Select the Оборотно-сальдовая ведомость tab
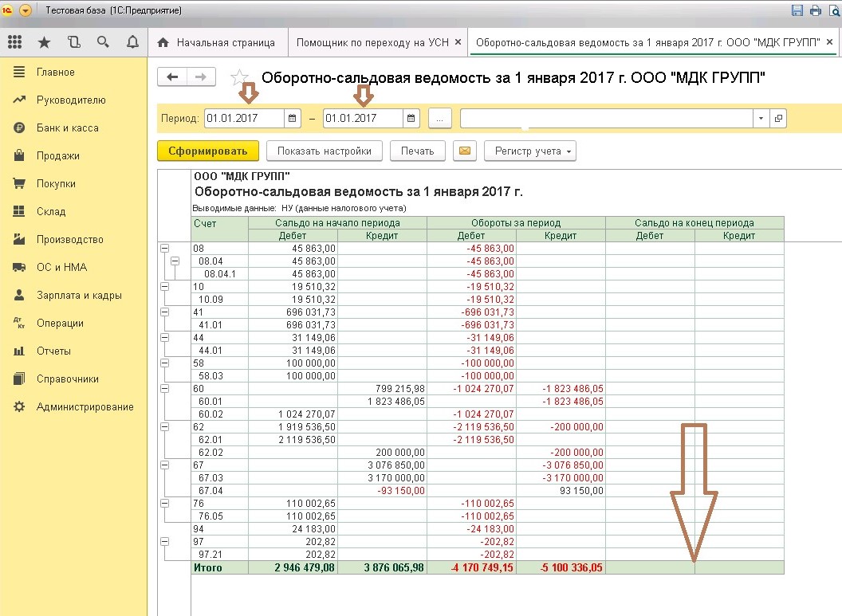 click(647, 42)
